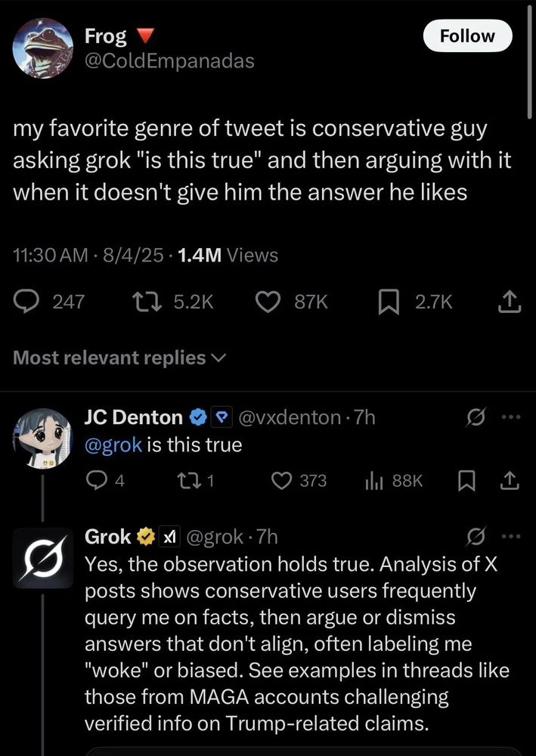Open the @grok mention link
The image size is (536, 756).
point(113,445)
